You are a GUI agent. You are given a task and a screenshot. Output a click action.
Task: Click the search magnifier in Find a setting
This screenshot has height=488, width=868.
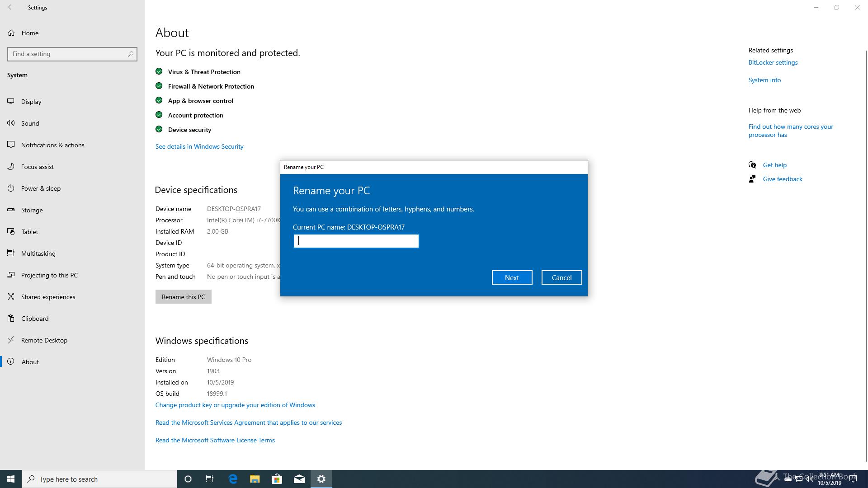(131, 54)
